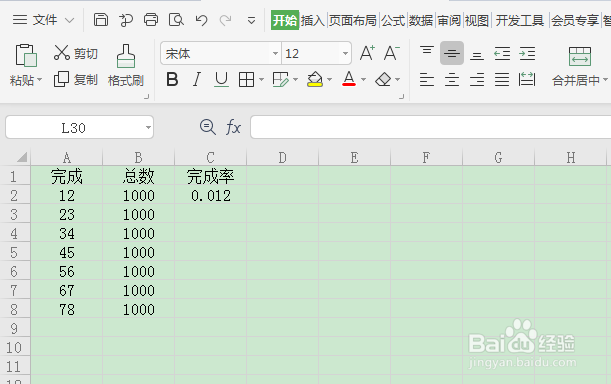Undo the last action
Viewport: 611px width, 384px height.
click(201, 20)
